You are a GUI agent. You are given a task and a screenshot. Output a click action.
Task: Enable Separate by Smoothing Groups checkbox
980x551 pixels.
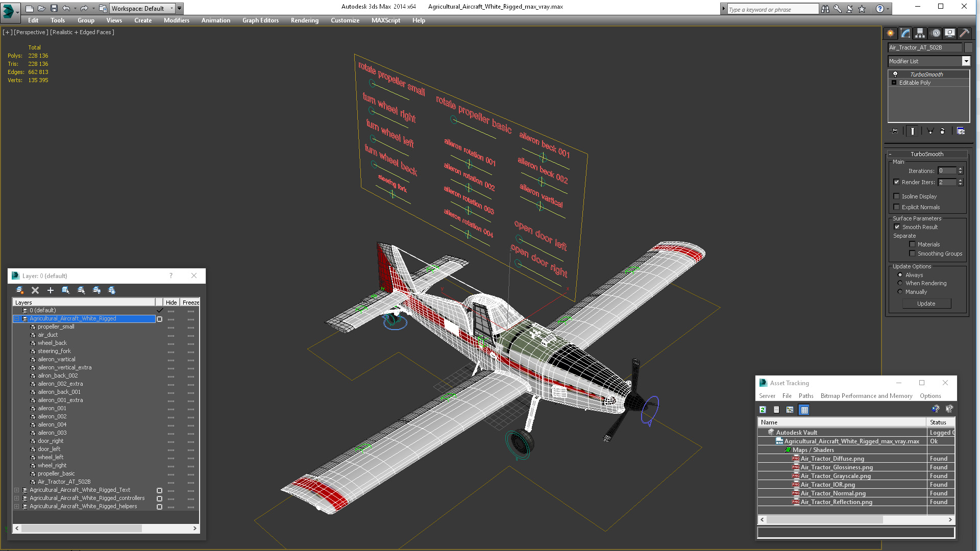[x=912, y=254]
